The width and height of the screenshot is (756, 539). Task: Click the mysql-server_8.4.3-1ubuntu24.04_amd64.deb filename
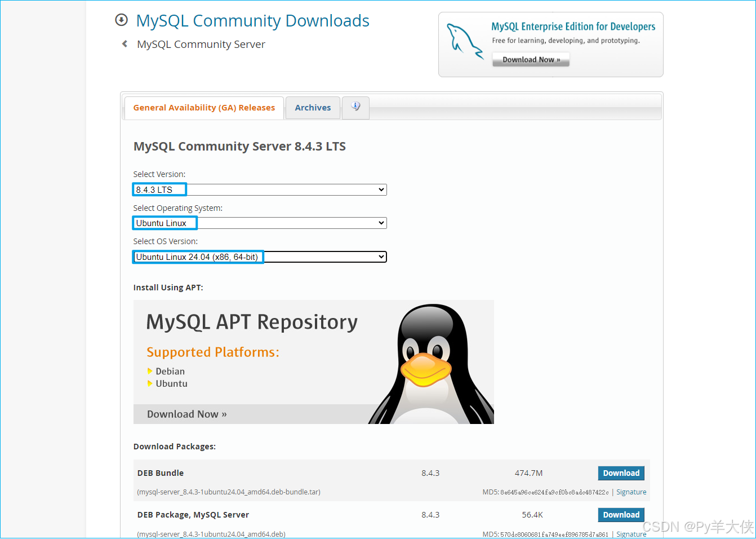211,534
